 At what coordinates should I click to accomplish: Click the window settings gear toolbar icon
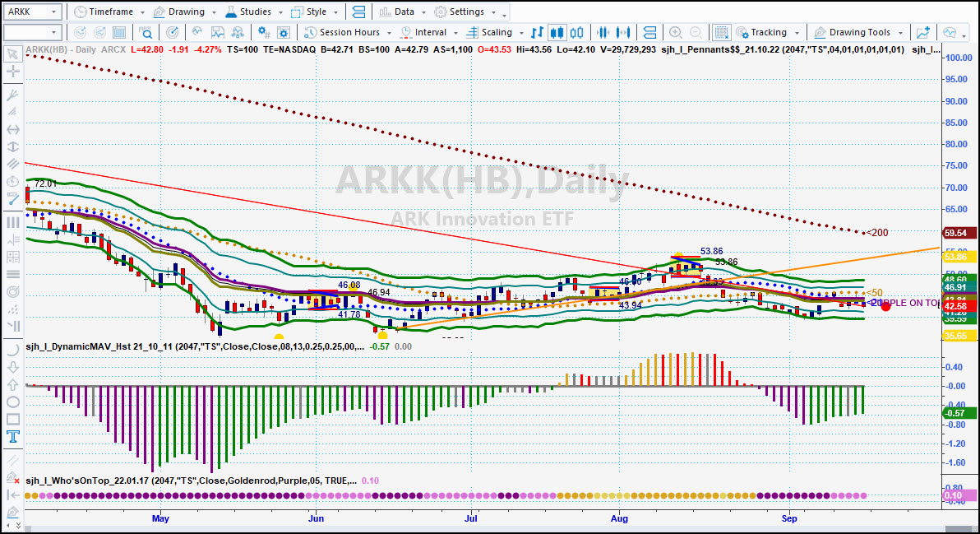coord(283,33)
